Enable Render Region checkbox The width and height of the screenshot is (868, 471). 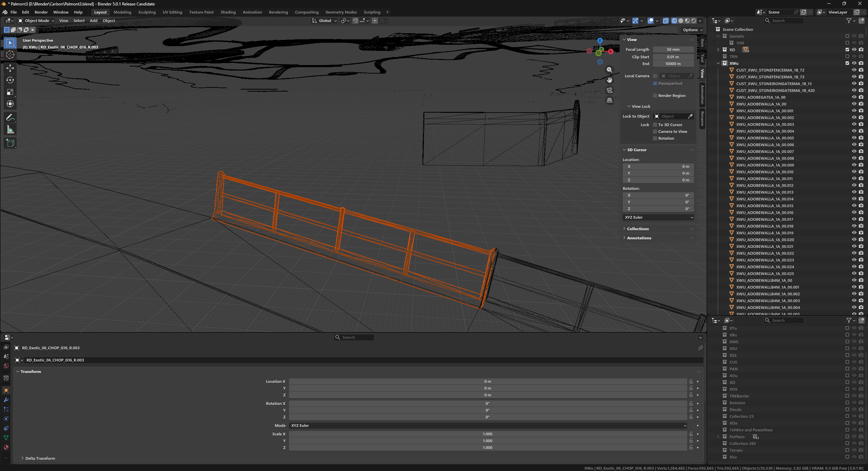click(655, 96)
